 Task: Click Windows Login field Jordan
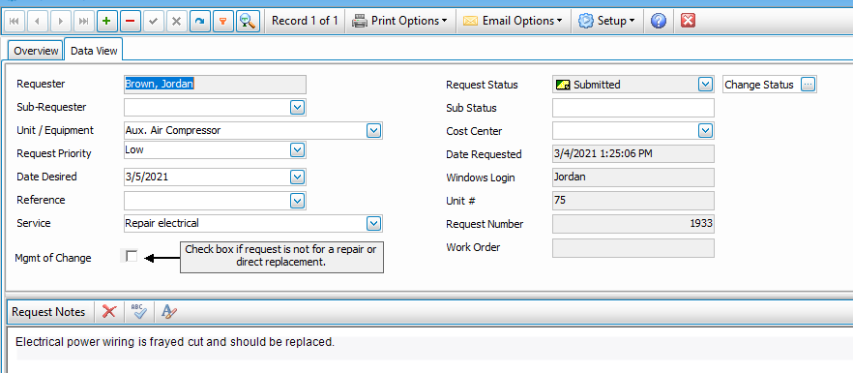point(633,177)
